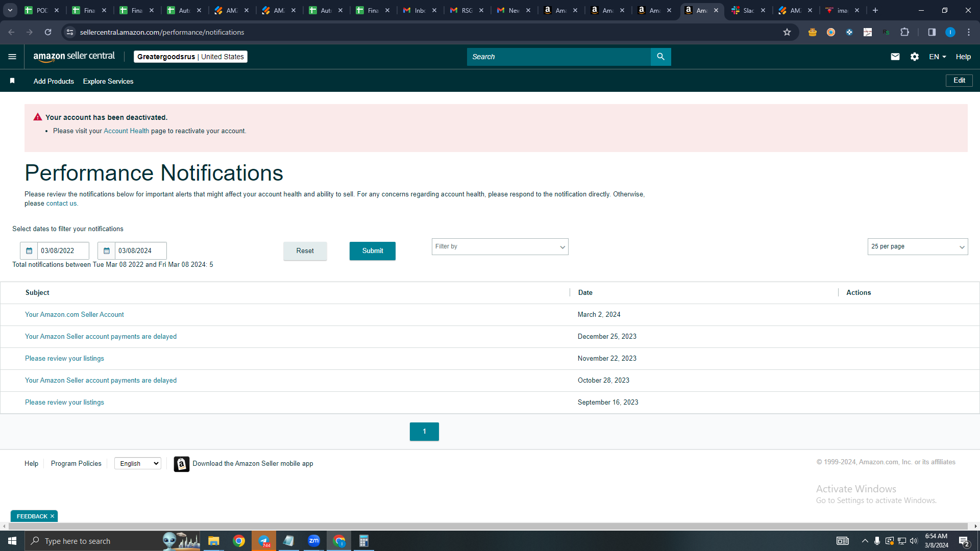Click the Edit button in the navigation bar
Viewport: 980px width, 551px height.
tap(959, 81)
